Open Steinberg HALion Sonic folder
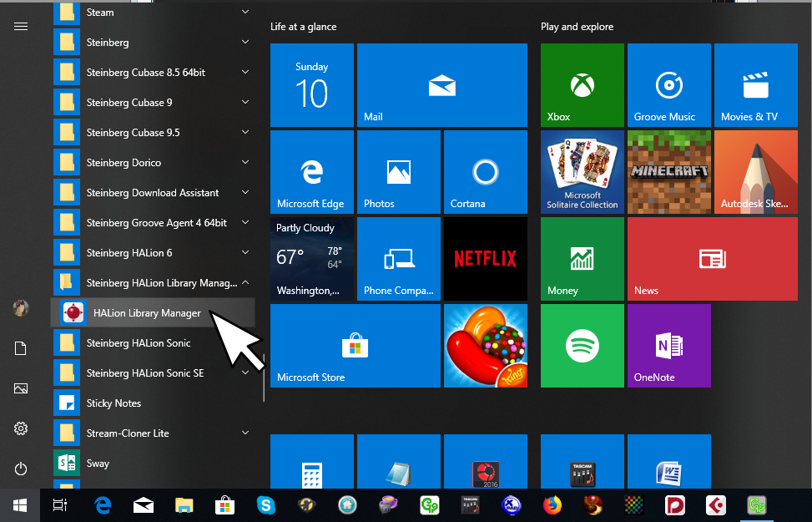The width and height of the screenshot is (812, 522). (153, 342)
